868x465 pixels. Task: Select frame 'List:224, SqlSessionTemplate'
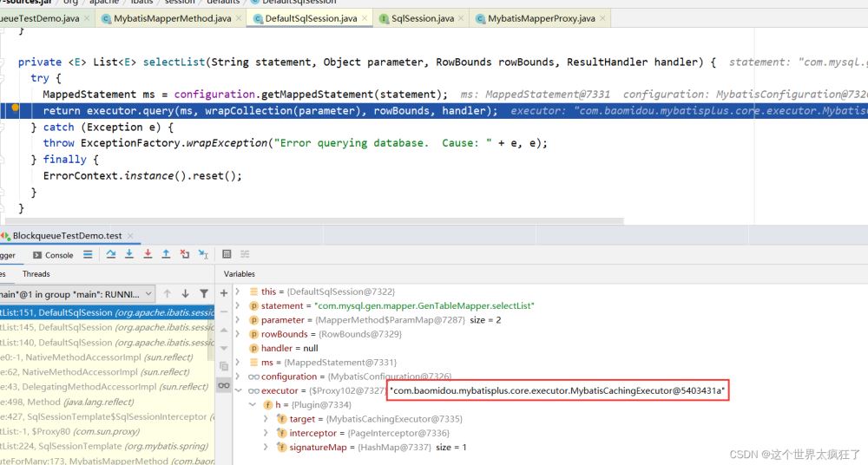pyautogui.click(x=107, y=446)
